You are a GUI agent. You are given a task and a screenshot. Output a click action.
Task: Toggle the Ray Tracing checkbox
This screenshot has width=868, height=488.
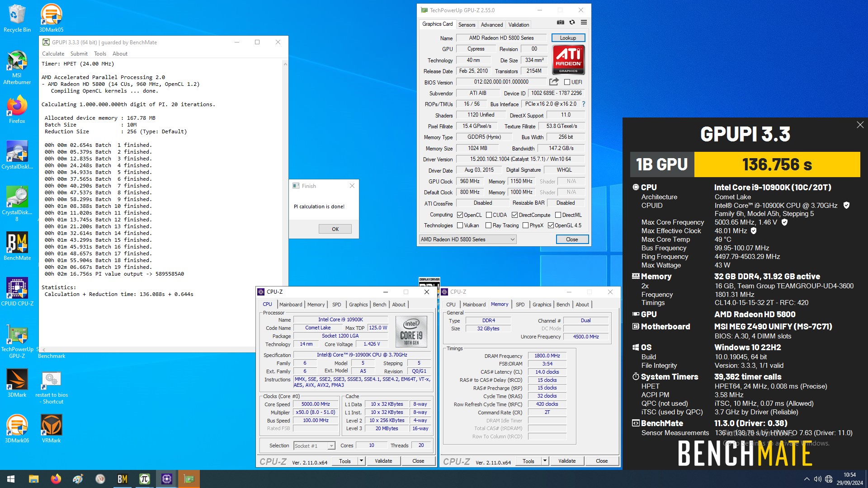488,225
